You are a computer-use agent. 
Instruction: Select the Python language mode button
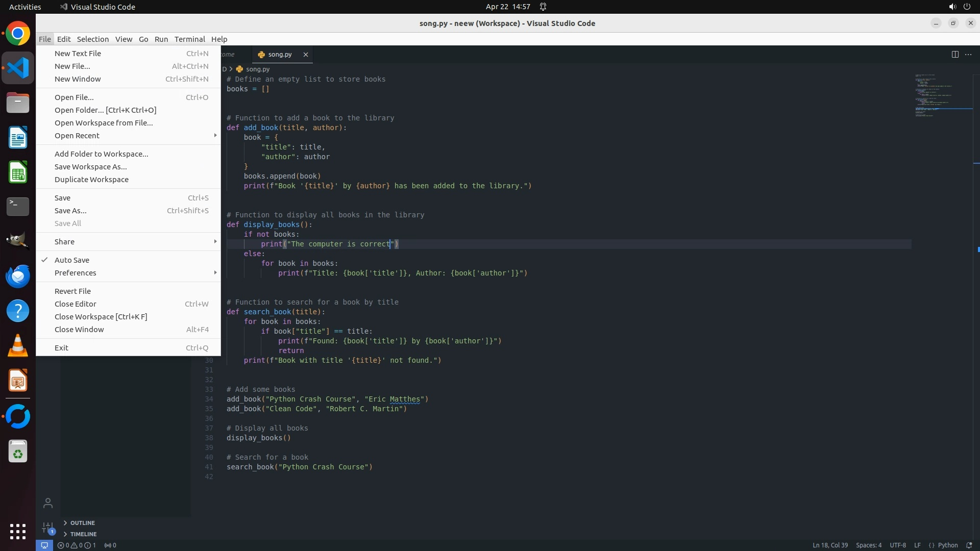(947, 545)
